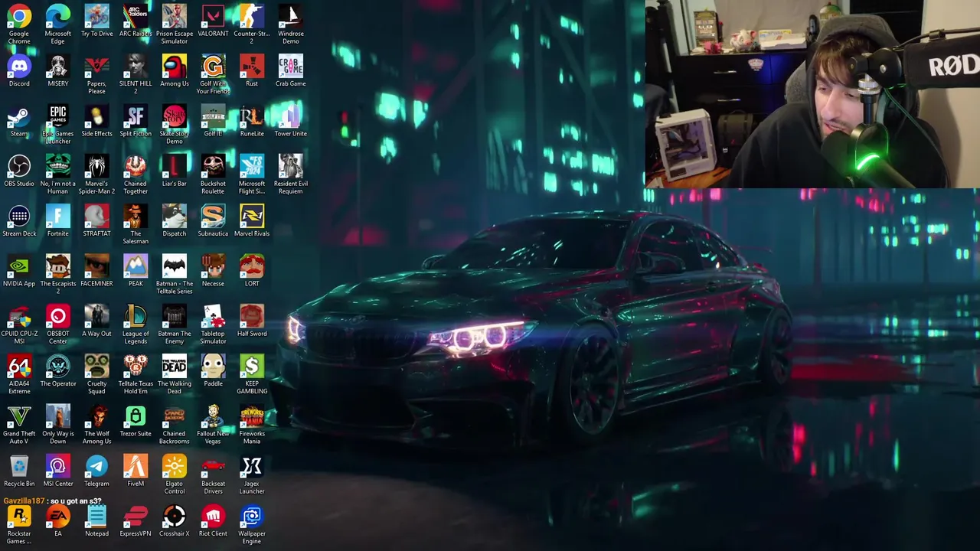Click the Jagex Launcher icon
The image size is (980, 551).
252,466
